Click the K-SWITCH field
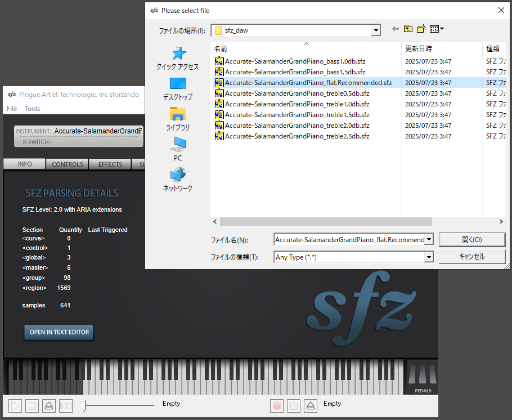This screenshot has width=512, height=420. tap(78, 142)
